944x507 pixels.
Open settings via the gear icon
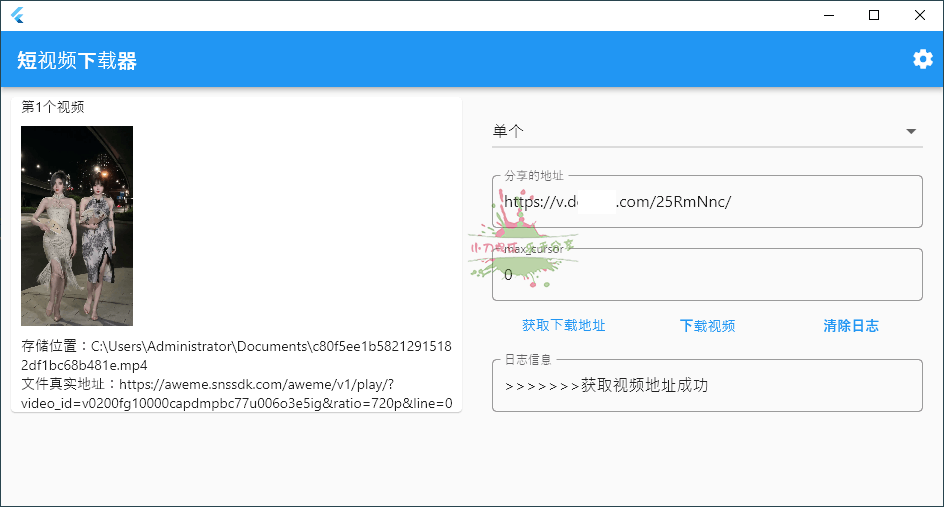922,59
